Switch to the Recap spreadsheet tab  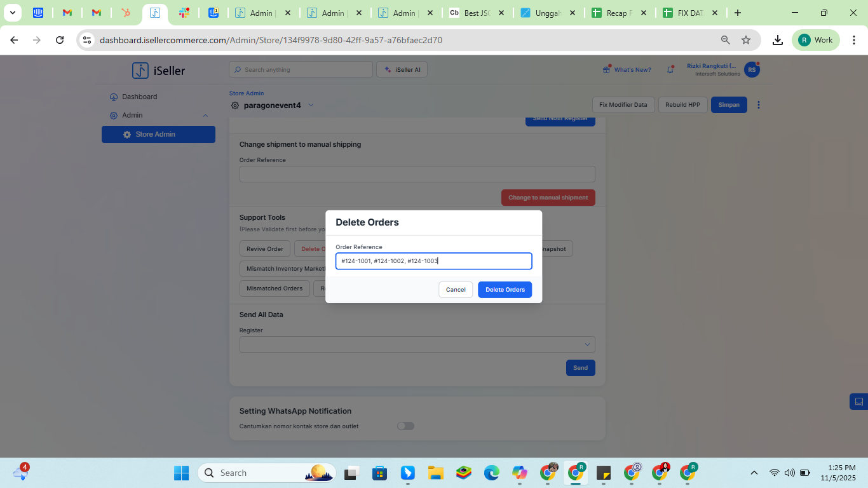613,13
